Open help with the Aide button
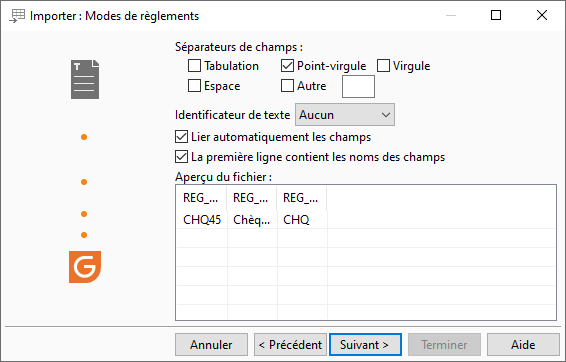566x362 pixels. tap(523, 345)
